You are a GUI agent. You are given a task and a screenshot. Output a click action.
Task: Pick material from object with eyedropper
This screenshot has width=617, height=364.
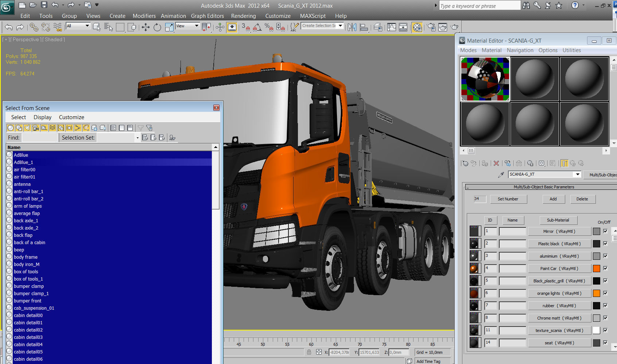(x=501, y=175)
